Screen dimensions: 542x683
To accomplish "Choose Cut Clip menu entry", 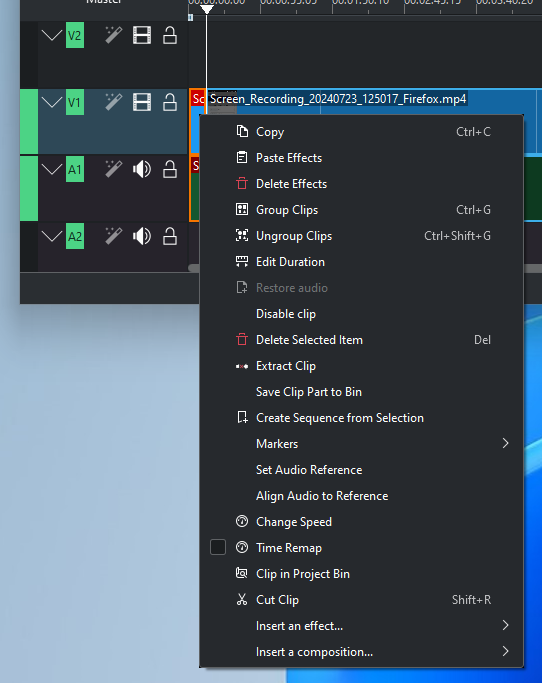I will coord(362,600).
